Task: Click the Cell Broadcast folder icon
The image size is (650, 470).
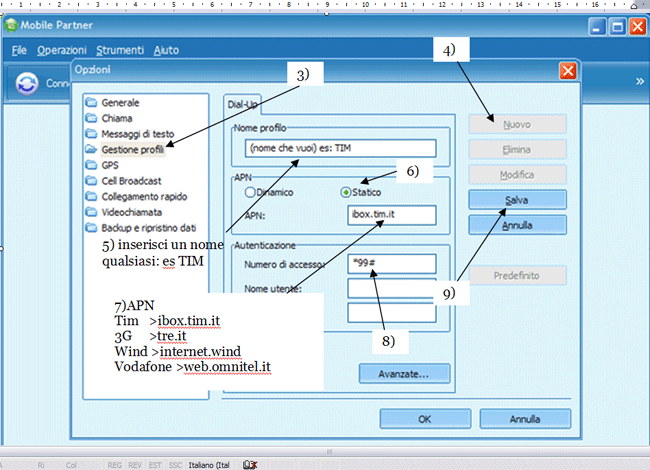Action: tap(90, 181)
